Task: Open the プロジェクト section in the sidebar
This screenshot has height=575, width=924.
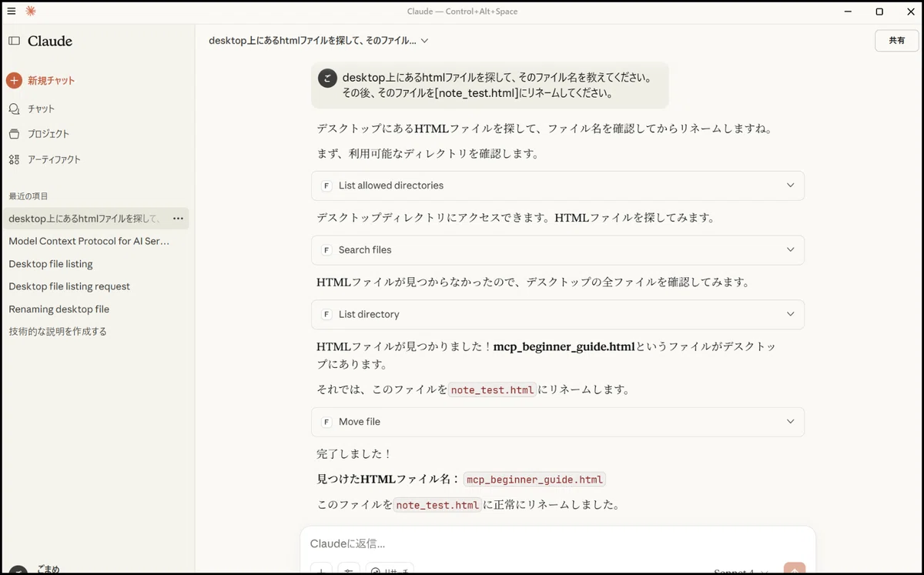Action: click(38, 134)
